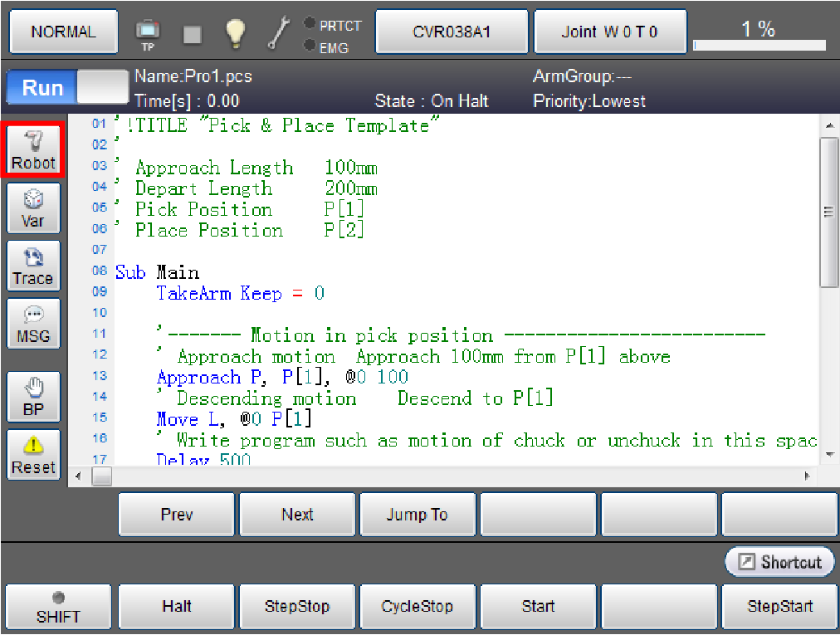Open the Var variables icon
The image size is (840, 635).
tap(32, 209)
